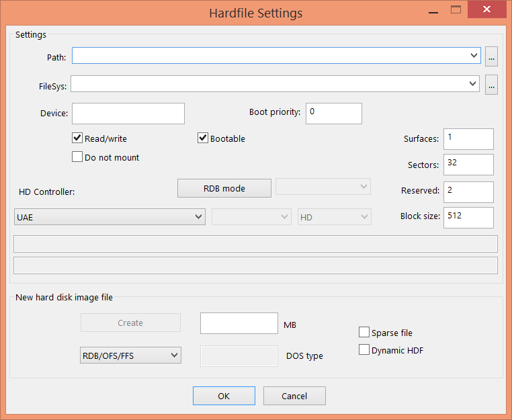Confirm settings with the OK button
512x420 pixels.
pyautogui.click(x=224, y=396)
